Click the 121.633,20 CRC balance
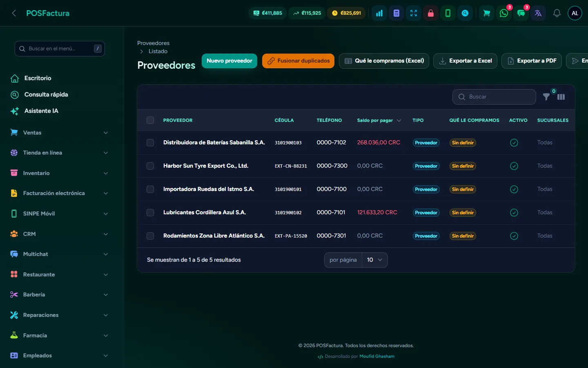This screenshot has height=368, width=588. point(377,213)
